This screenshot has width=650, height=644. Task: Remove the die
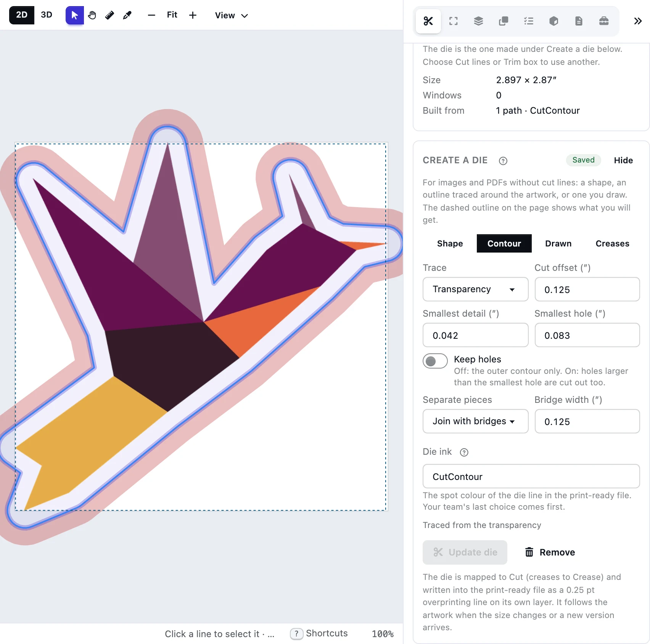(x=550, y=552)
